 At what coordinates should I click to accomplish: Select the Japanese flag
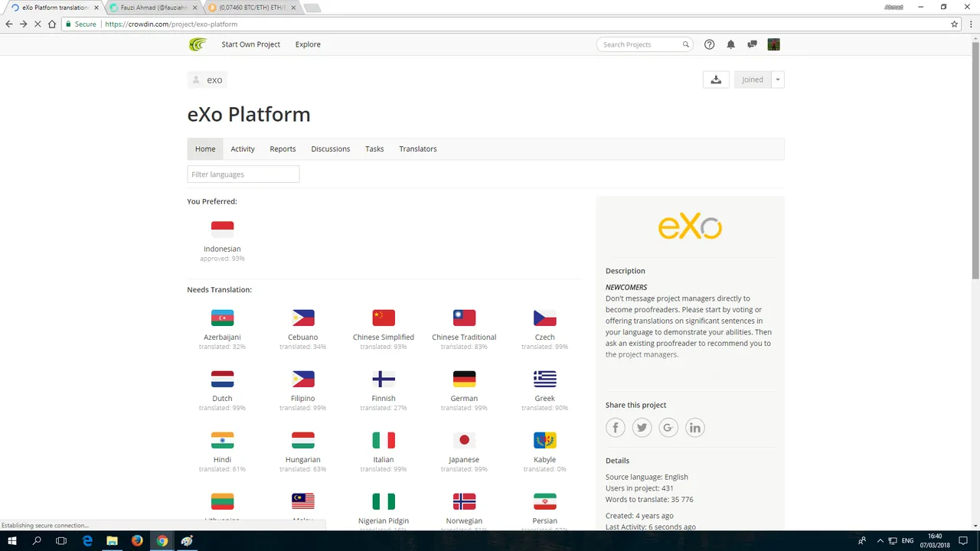click(x=464, y=440)
